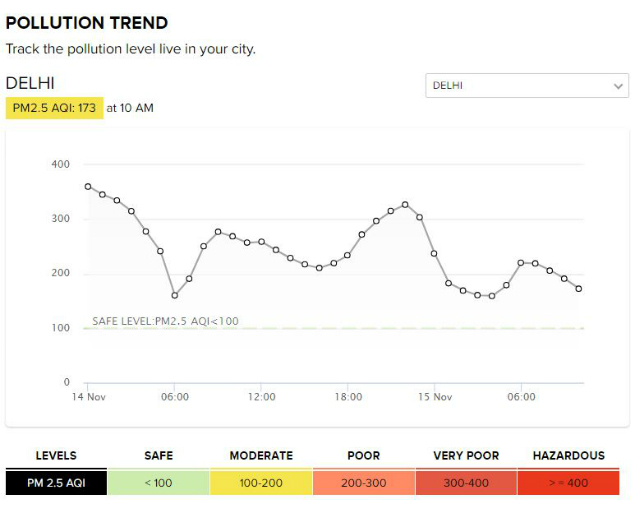Click the 400 y-axis label
Viewport: 635px width, 513px height.
pyautogui.click(x=61, y=164)
